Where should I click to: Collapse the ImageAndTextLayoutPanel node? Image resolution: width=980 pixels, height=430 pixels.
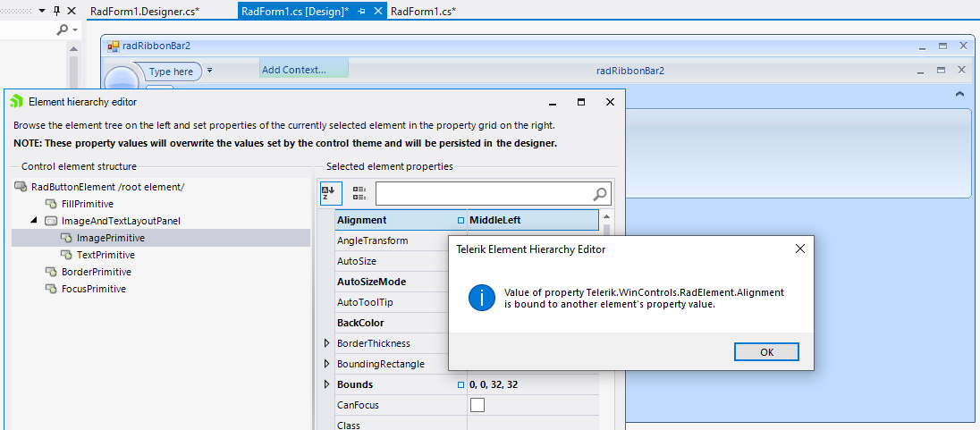coord(33,221)
